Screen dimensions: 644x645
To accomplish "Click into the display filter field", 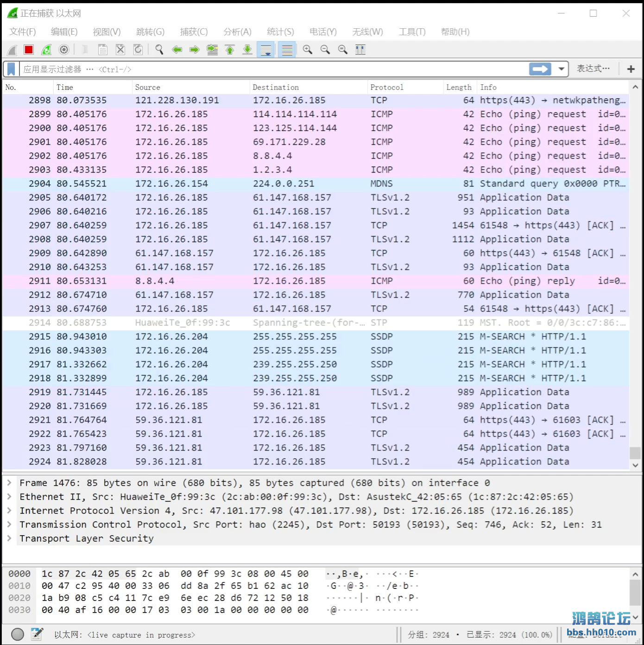I will click(x=273, y=69).
